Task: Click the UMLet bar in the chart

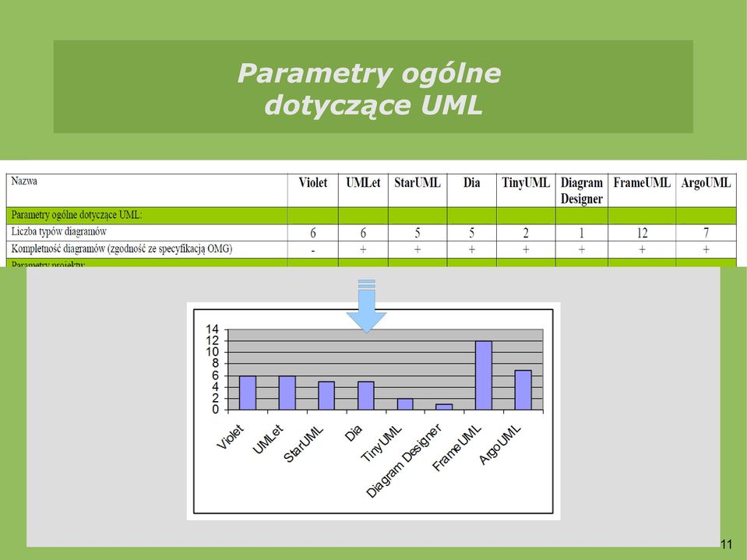Action: 287,393
